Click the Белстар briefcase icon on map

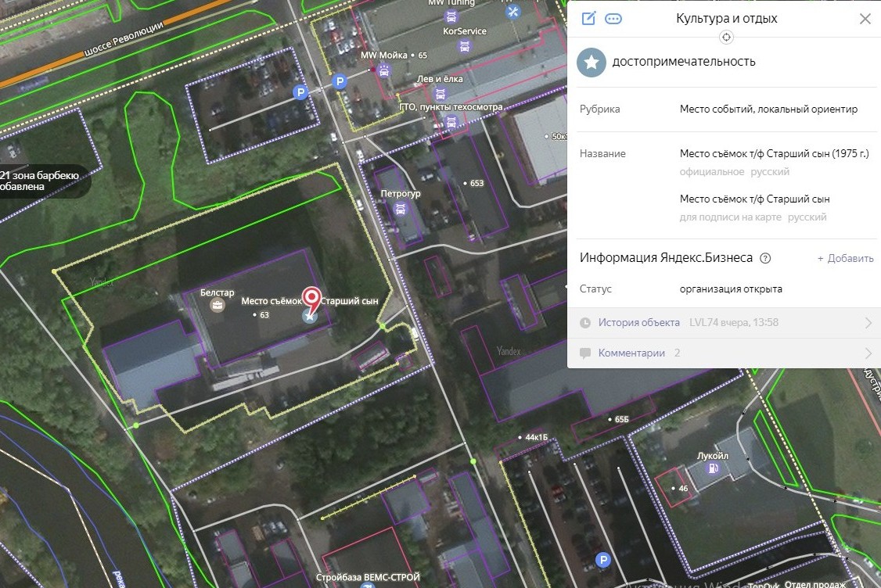pos(218,305)
